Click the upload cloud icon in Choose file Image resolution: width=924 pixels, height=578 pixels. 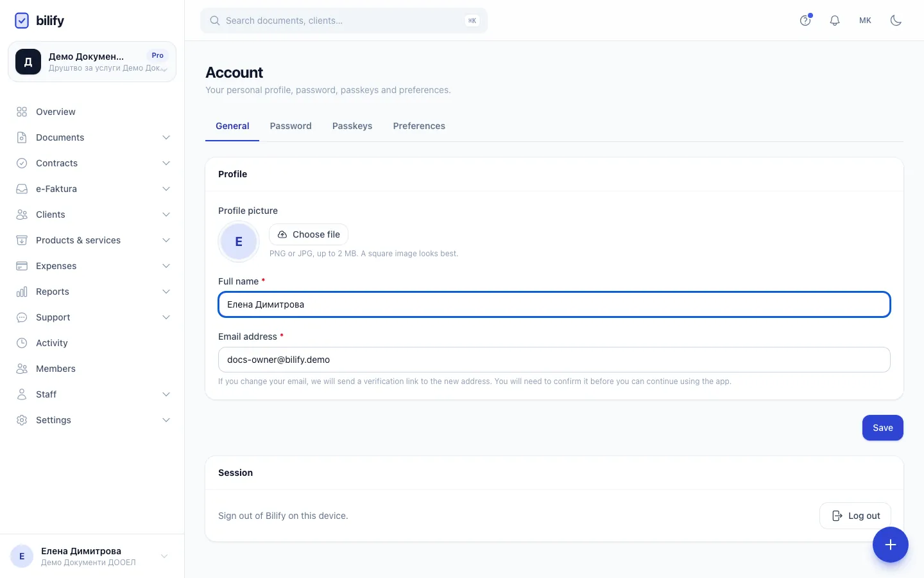pos(282,234)
